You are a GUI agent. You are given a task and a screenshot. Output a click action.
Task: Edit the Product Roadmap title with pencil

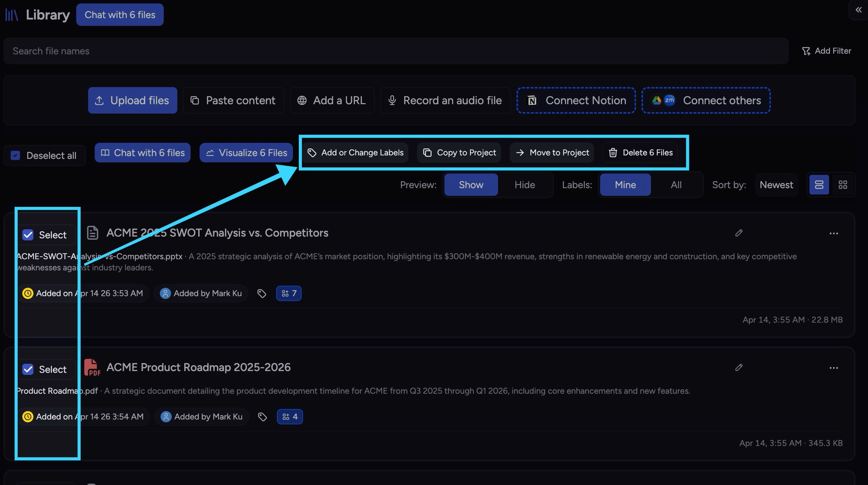(x=739, y=367)
